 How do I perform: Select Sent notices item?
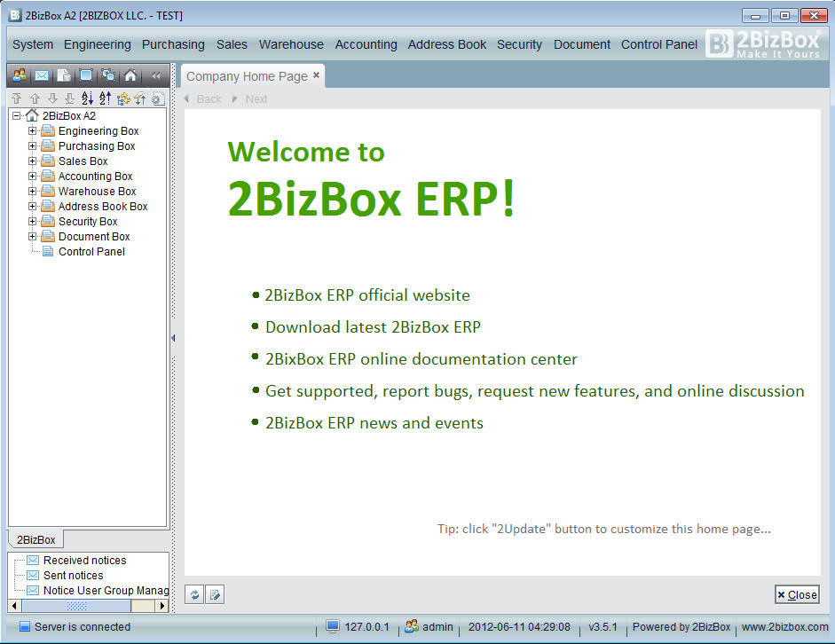tap(73, 576)
